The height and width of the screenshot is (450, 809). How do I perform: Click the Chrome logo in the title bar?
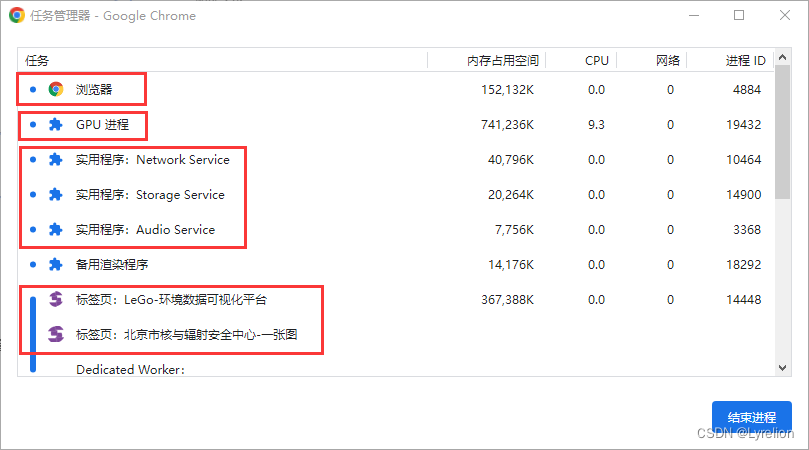[17, 15]
